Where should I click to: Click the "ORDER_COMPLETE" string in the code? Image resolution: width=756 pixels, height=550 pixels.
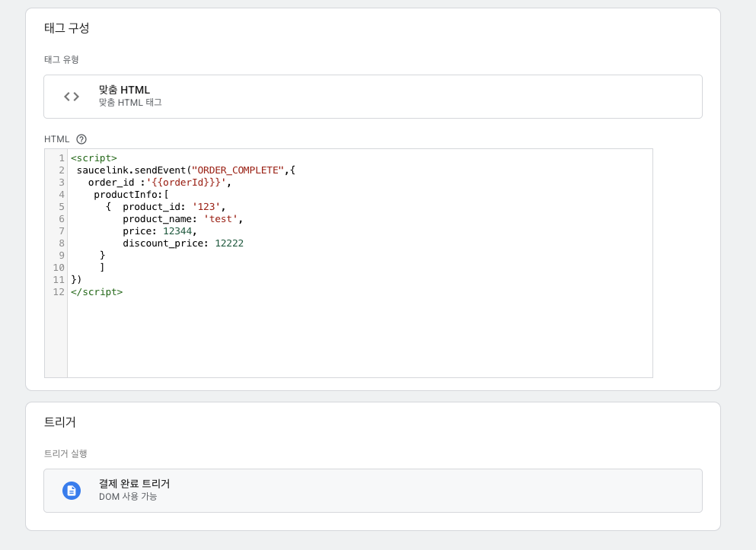point(238,170)
